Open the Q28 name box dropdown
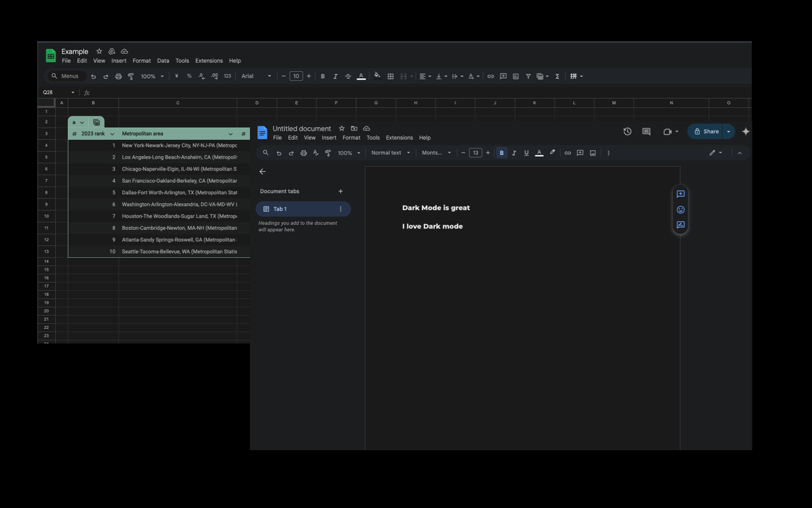 (x=73, y=93)
